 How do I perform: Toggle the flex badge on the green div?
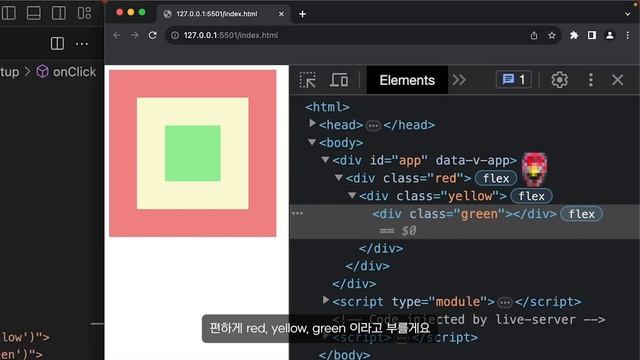[x=582, y=214]
